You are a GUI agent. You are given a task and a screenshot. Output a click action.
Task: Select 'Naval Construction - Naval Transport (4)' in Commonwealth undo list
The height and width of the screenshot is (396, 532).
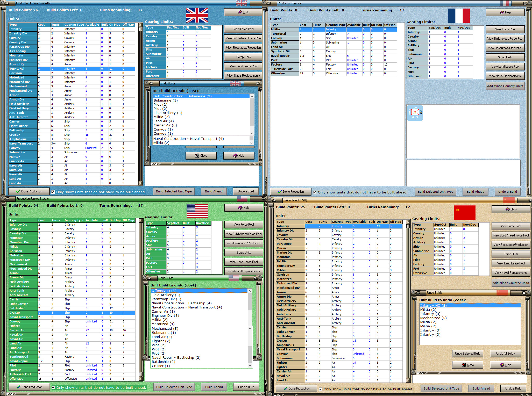point(201,139)
